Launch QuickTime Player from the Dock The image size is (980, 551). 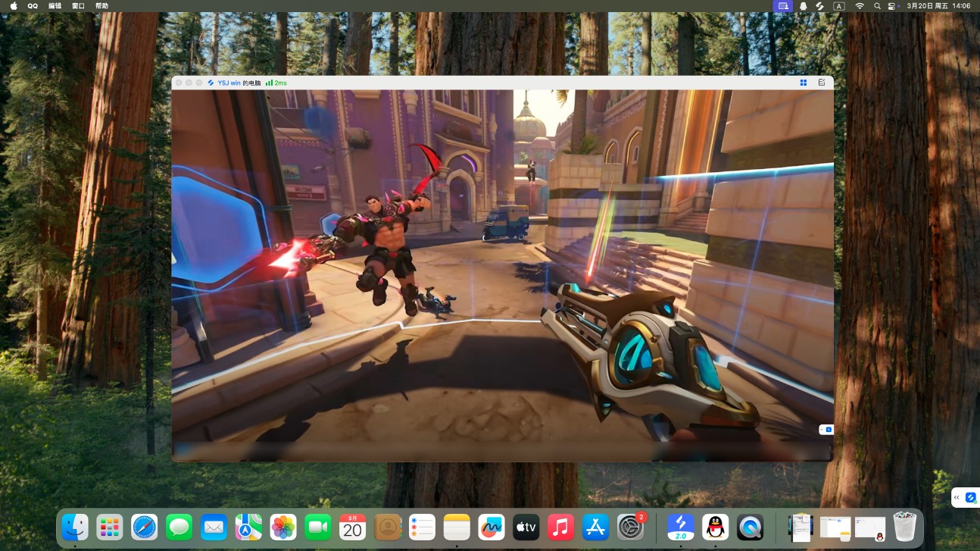750,527
